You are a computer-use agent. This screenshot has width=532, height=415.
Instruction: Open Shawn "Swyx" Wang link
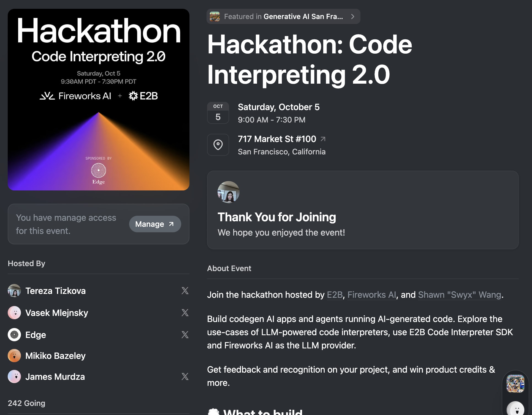click(459, 295)
